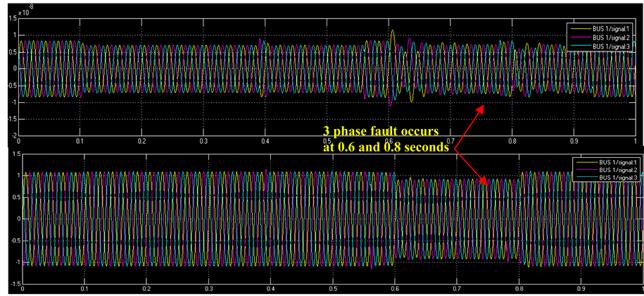Click cyan line sample in top legend
The image size is (644, 296).
[581, 45]
